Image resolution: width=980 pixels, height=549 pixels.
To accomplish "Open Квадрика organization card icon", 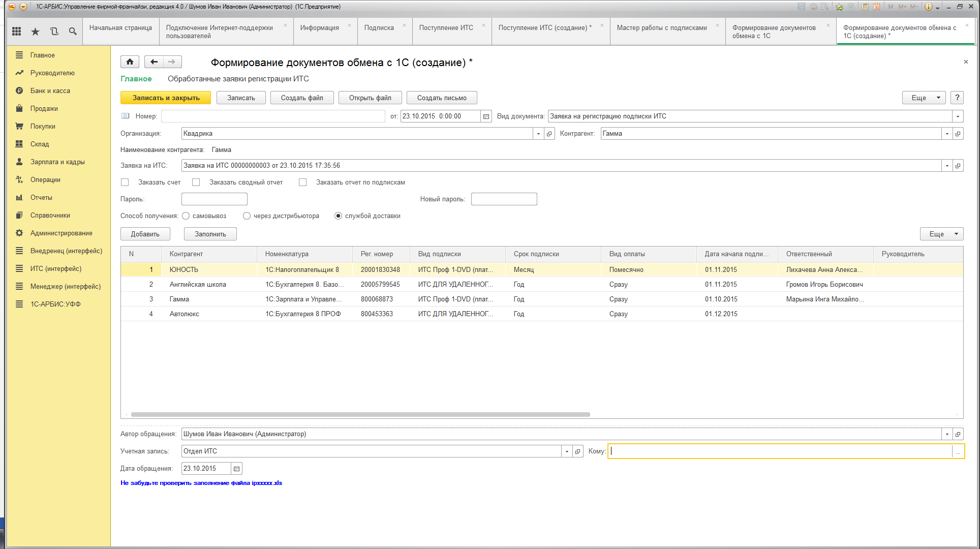I will coord(549,134).
